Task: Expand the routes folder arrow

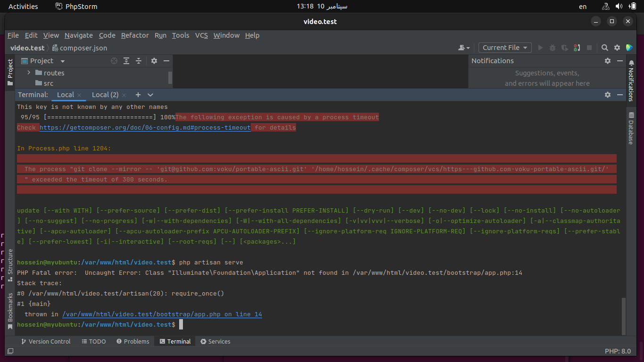Action: click(29, 73)
